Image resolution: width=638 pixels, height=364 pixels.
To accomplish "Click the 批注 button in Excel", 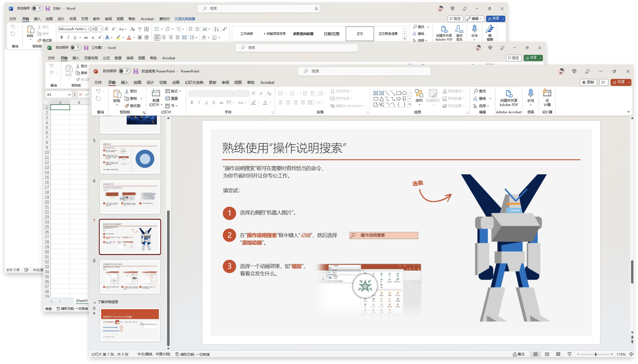I will tap(513, 58).
